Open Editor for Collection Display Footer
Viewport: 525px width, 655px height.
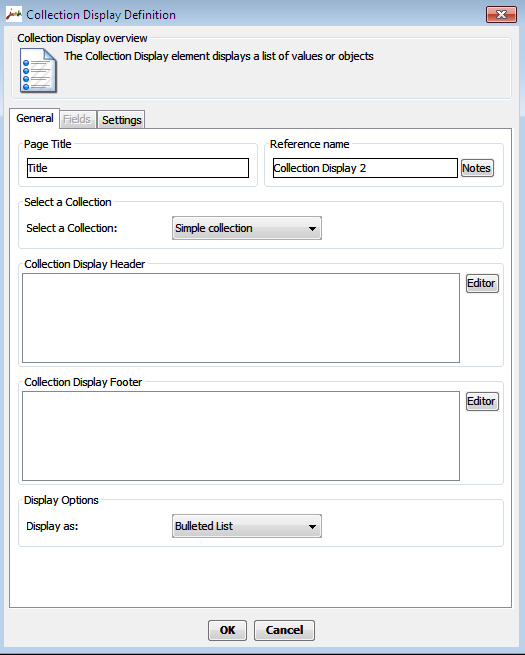(x=482, y=401)
